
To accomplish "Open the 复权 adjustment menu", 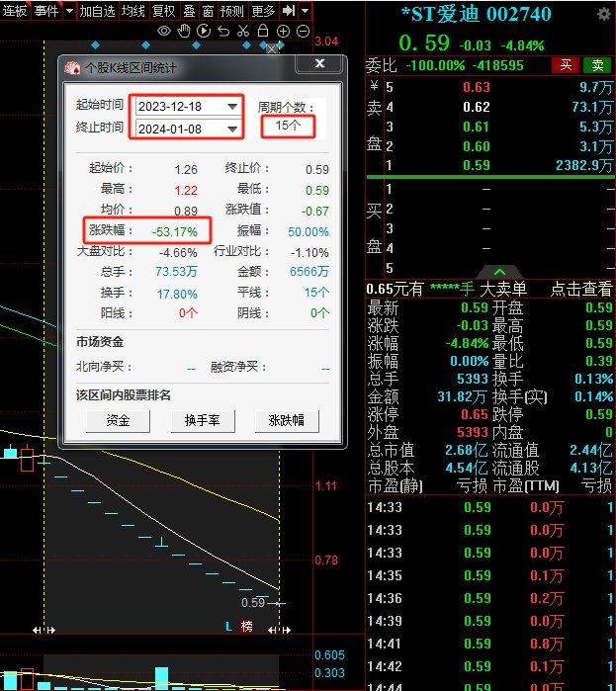I will click(163, 11).
